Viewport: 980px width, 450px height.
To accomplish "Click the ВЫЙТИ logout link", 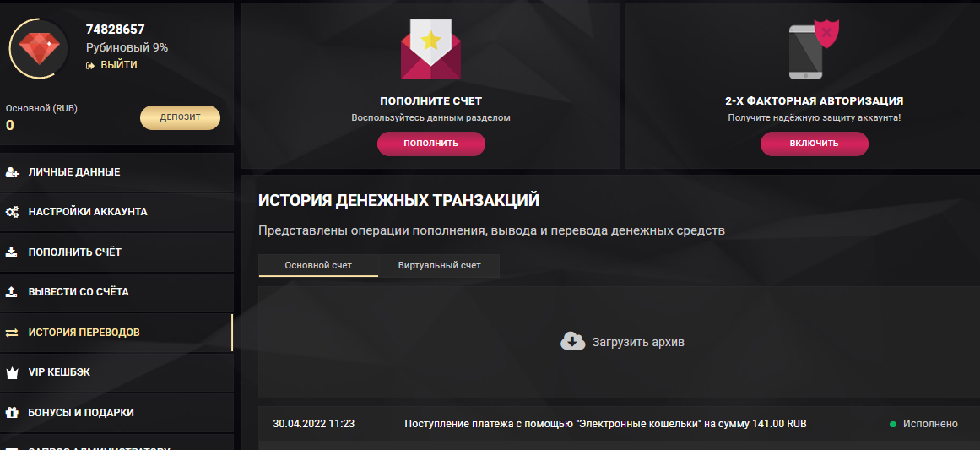I will click(x=119, y=65).
